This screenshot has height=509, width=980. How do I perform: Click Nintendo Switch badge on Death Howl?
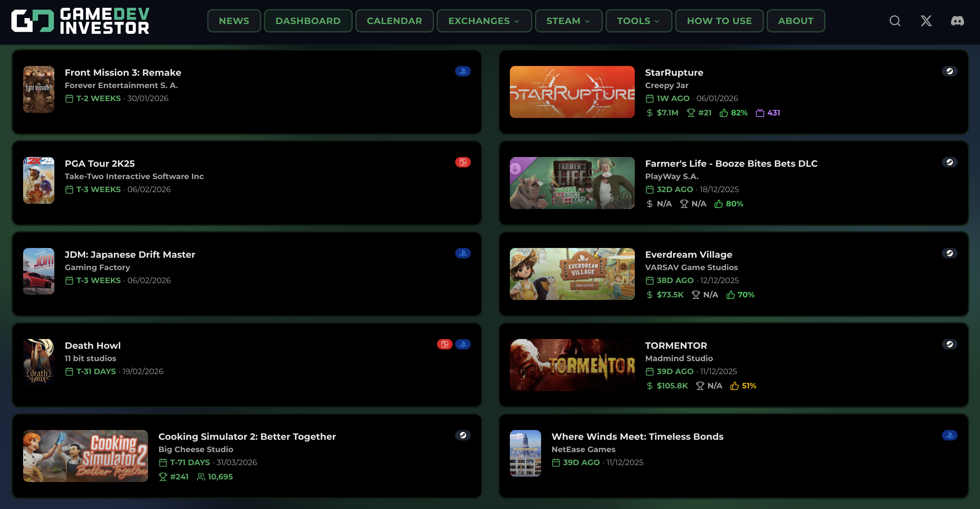point(444,345)
